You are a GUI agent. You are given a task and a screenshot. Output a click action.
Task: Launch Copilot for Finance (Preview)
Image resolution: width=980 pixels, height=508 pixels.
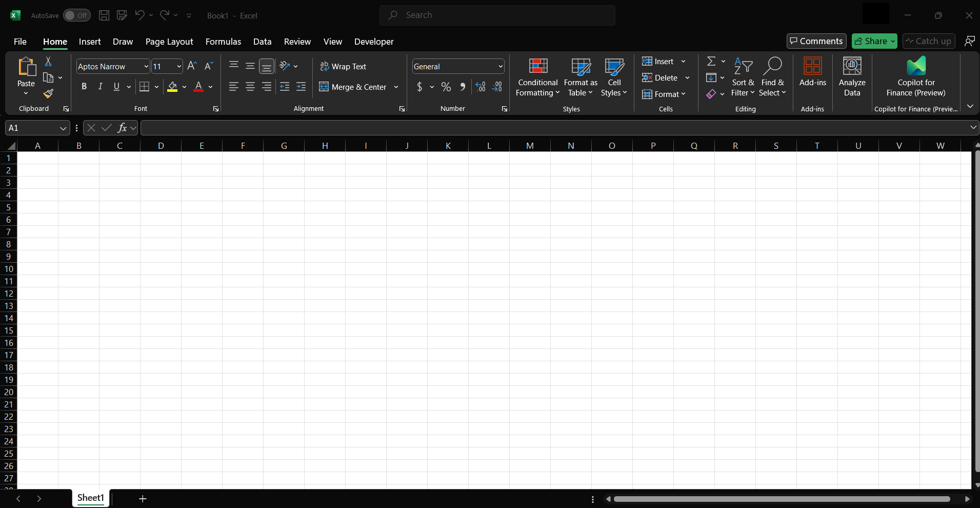[x=916, y=76]
